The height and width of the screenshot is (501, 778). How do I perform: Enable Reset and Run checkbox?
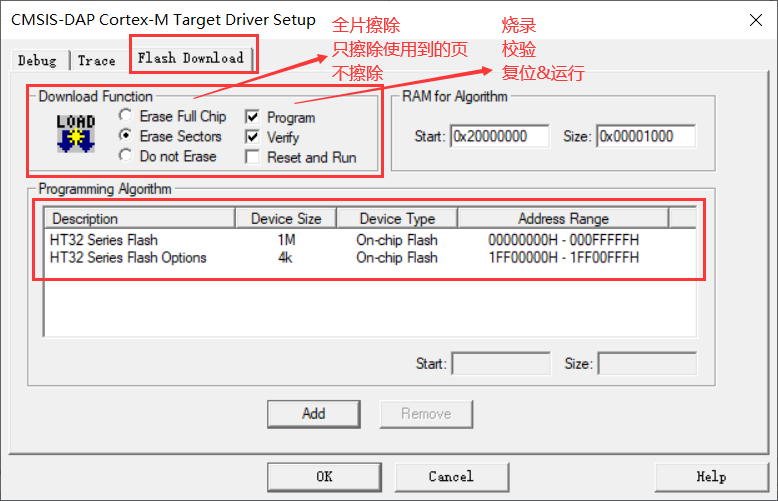(x=252, y=157)
